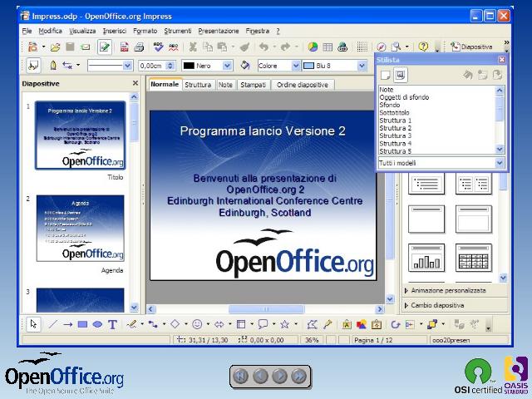Select 'Sottotitolo' style in Stilista list
Viewport: 532px width, 399px height.
click(395, 113)
